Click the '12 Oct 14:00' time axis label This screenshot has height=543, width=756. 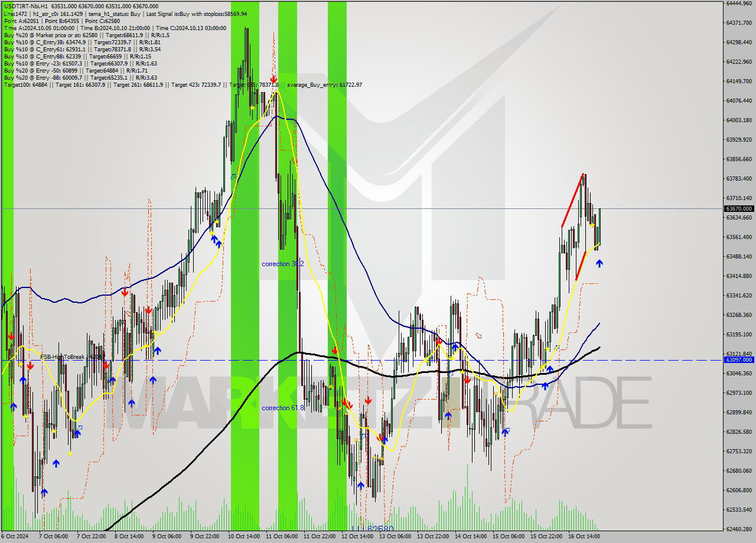(x=357, y=537)
